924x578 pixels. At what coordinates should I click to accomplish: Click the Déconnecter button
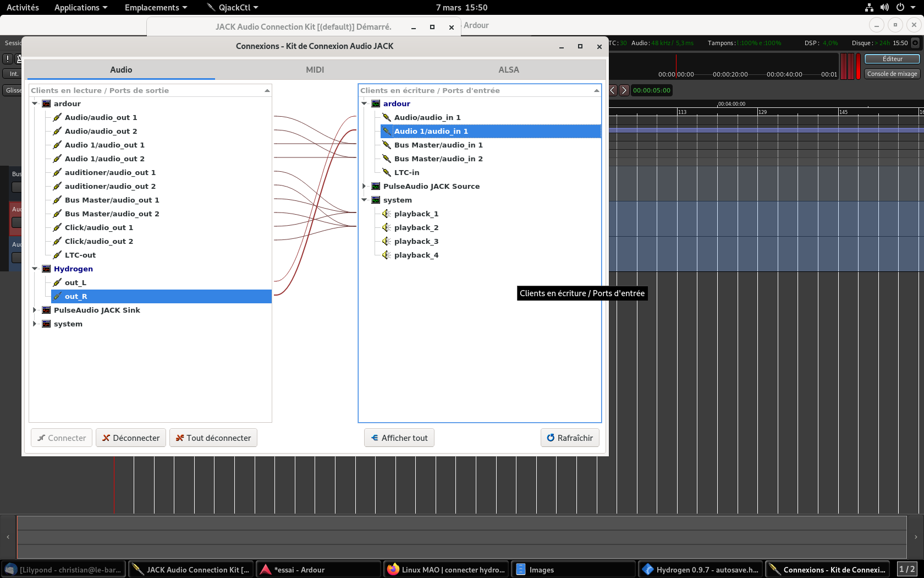[131, 438]
